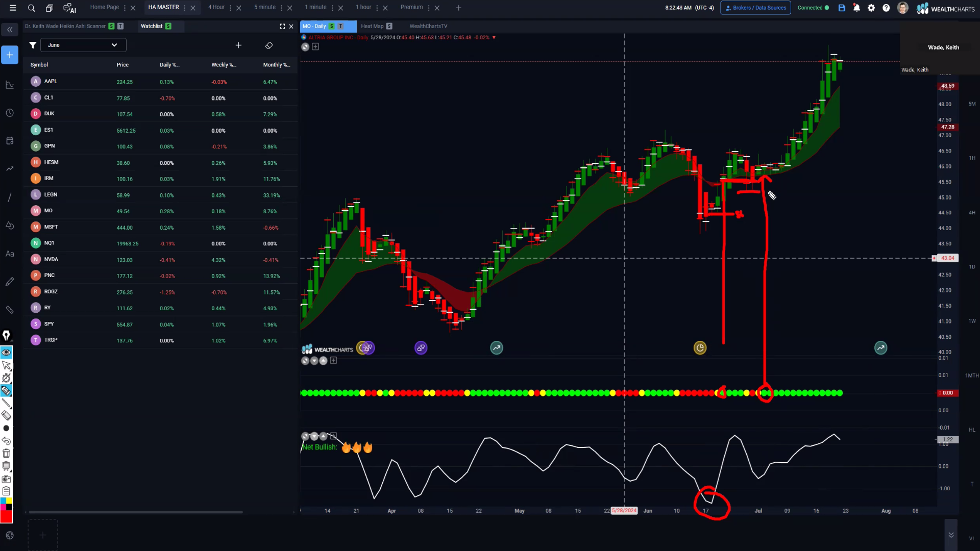Viewport: 980px width, 551px height.
Task: Open settings gear icon
Action: pyautogui.click(x=871, y=8)
